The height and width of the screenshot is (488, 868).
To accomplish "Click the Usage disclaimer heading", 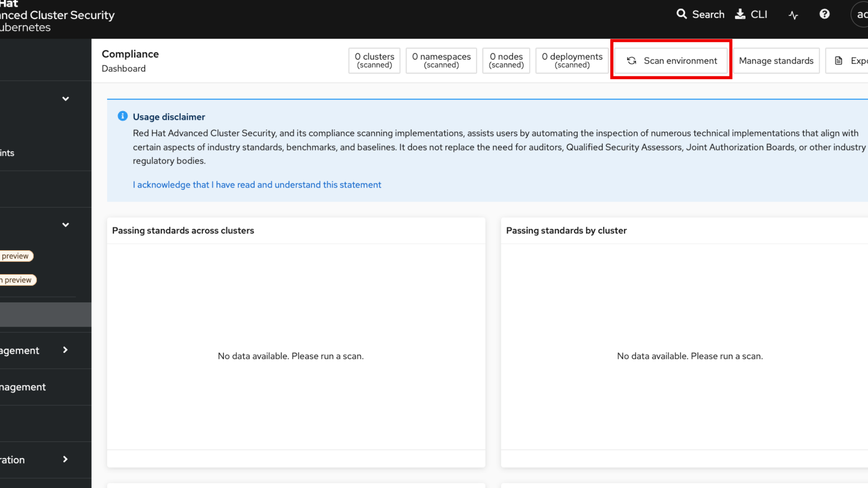I will pyautogui.click(x=169, y=117).
